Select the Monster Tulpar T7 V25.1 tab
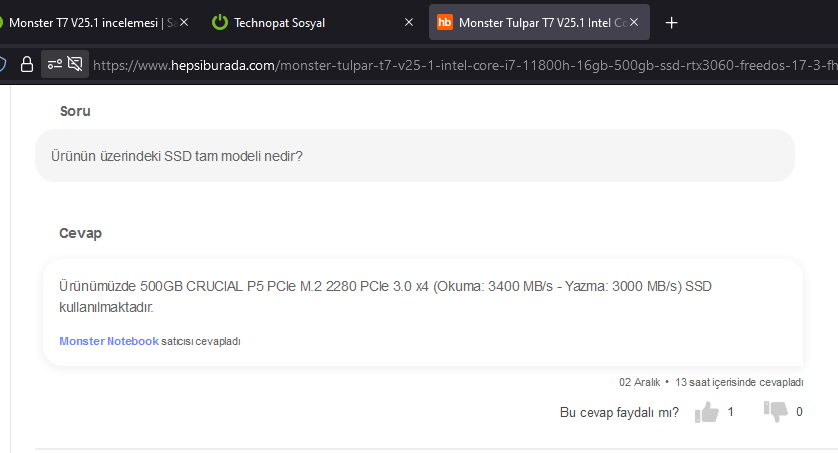The image size is (838, 453). 540,22
